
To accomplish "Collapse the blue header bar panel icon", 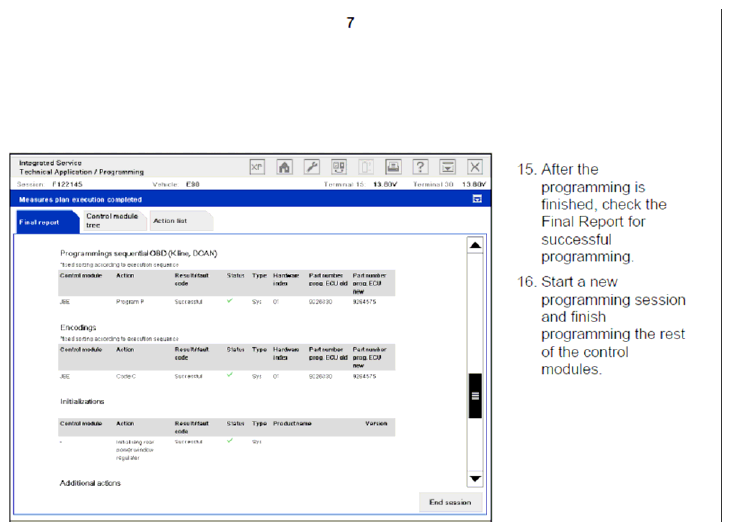I will click(x=477, y=199).
